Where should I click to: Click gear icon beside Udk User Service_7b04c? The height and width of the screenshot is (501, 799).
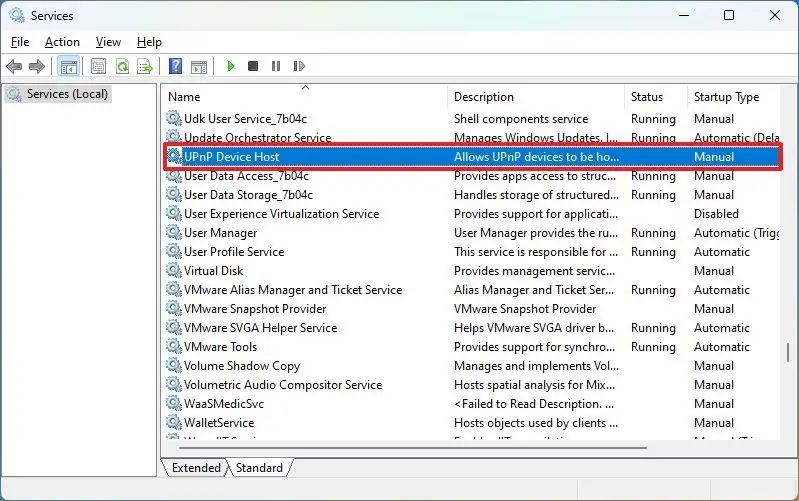coord(174,118)
